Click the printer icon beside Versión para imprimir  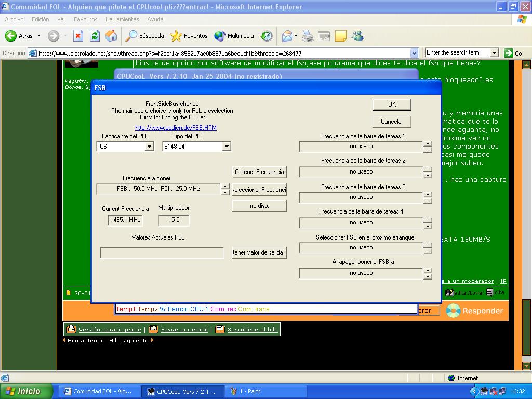point(72,329)
